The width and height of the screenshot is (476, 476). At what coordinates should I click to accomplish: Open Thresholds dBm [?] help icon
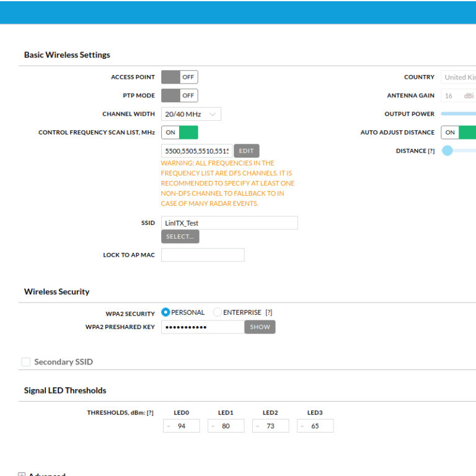[x=149, y=413]
